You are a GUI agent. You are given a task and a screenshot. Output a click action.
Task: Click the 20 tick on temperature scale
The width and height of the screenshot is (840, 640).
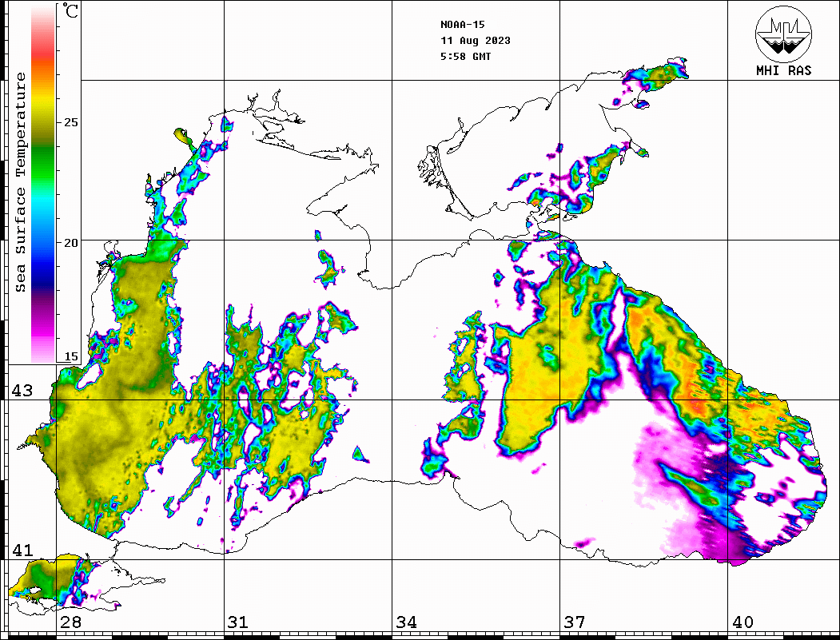click(x=70, y=243)
